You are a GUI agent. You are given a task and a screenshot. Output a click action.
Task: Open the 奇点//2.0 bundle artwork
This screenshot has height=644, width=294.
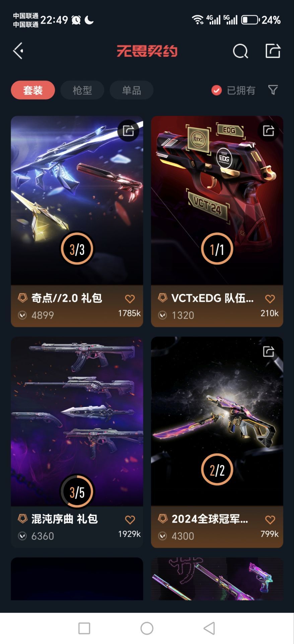(x=77, y=200)
